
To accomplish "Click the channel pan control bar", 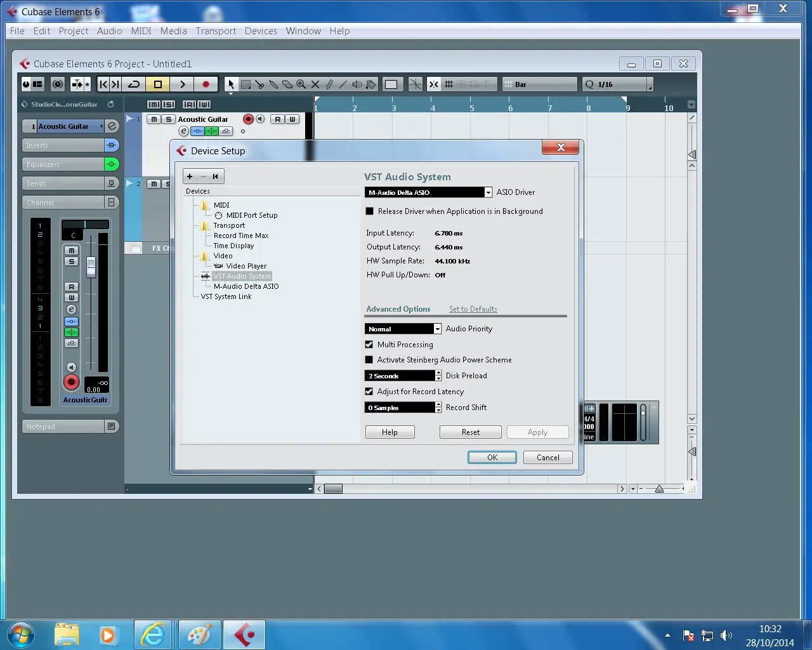I will coord(85,225).
